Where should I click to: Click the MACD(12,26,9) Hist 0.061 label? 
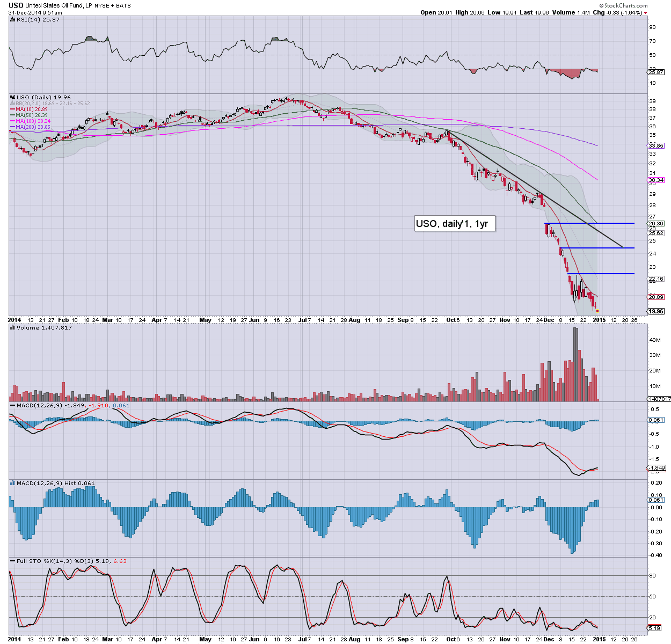pos(56,483)
